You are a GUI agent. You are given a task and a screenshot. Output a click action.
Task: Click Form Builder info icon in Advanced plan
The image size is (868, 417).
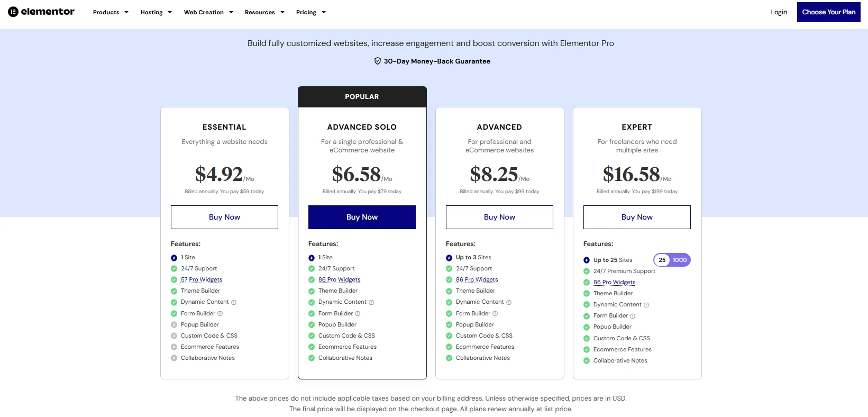495,314
